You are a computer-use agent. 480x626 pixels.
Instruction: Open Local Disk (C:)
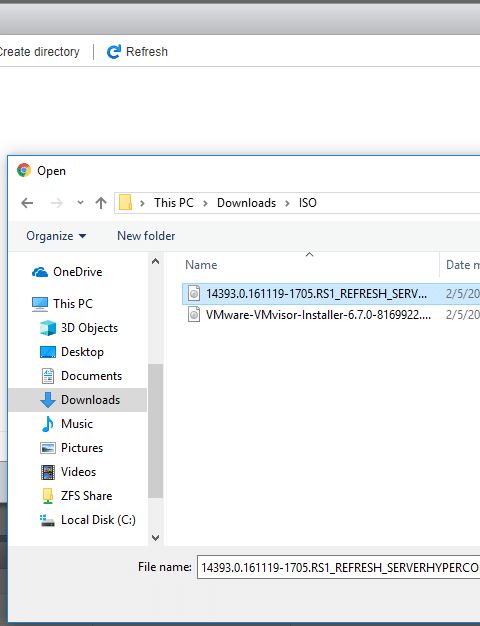(x=98, y=519)
